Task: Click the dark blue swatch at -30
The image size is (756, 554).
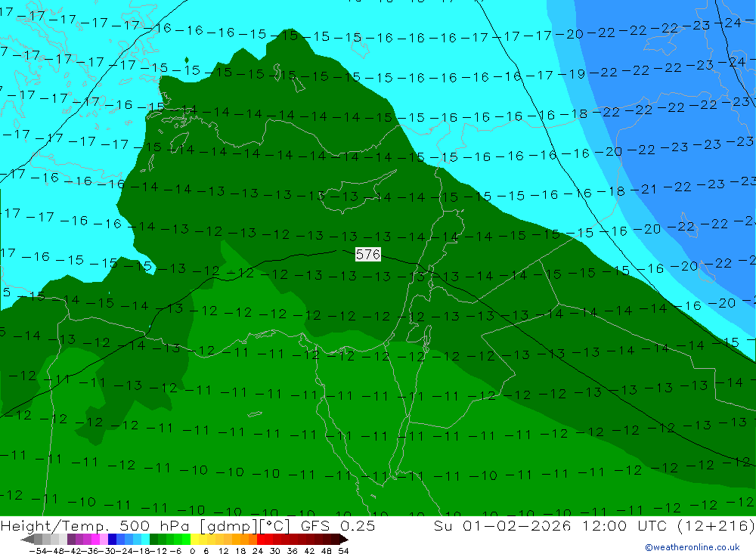Action: 112,539
